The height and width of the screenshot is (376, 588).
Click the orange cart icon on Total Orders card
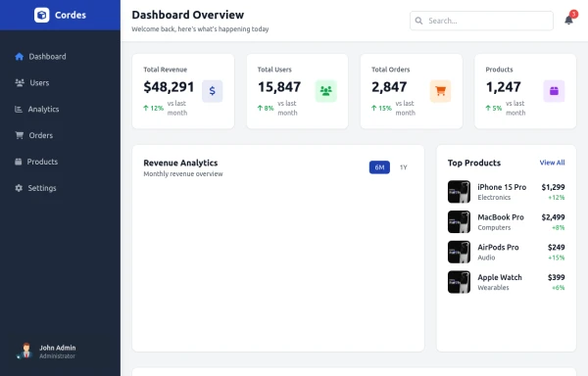point(440,91)
